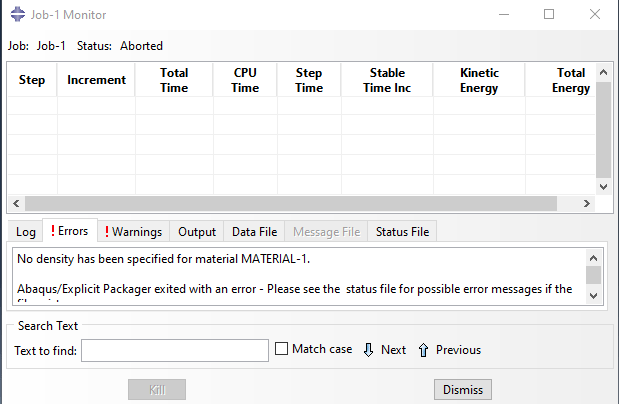Click the table's scroll right arrow
This screenshot has height=404, width=619.
[x=587, y=203]
